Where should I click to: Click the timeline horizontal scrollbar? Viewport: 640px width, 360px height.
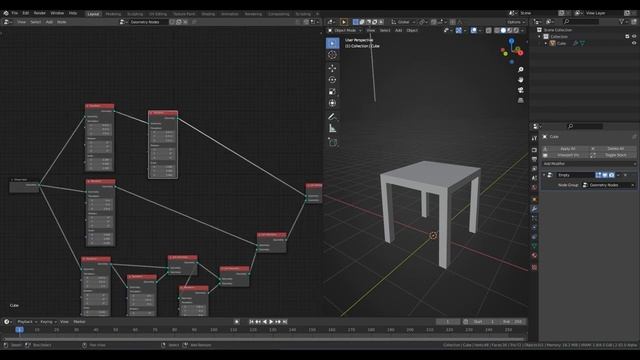(264, 339)
